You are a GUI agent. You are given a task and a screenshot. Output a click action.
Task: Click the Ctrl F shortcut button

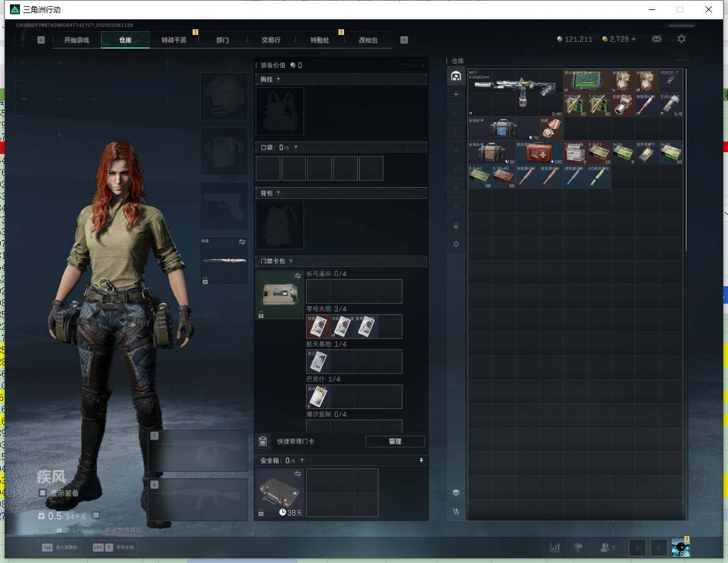point(113,547)
